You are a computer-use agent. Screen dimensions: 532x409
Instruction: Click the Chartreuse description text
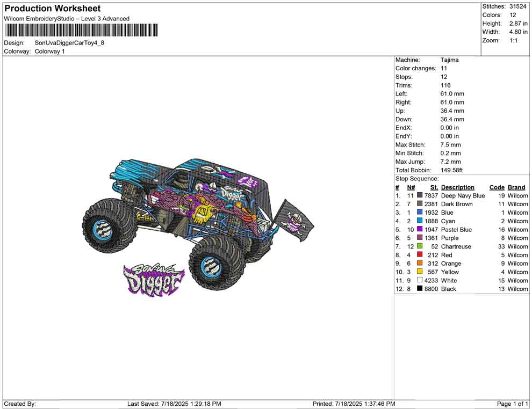tap(456, 246)
